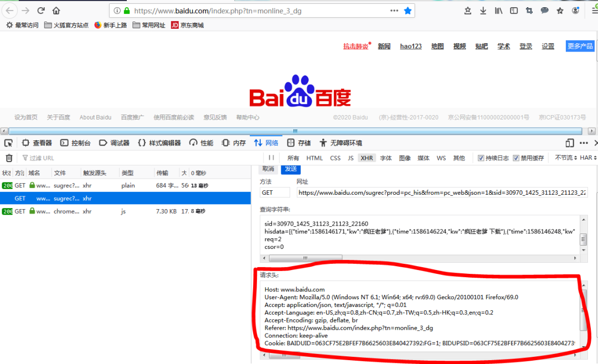
Task: Toggle the blue bookmark star in address bar
Action: (x=408, y=11)
